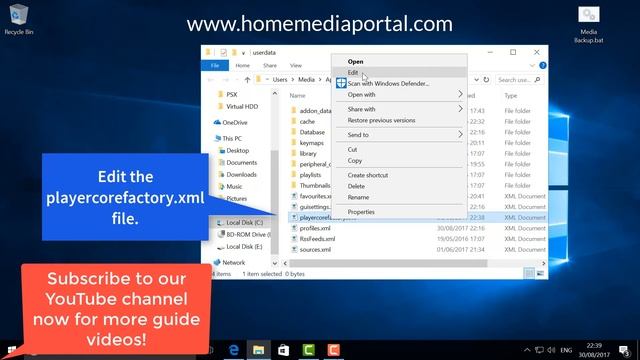The image size is (640, 360).
Task: Choose Edit in the context menu
Action: click(x=399, y=72)
